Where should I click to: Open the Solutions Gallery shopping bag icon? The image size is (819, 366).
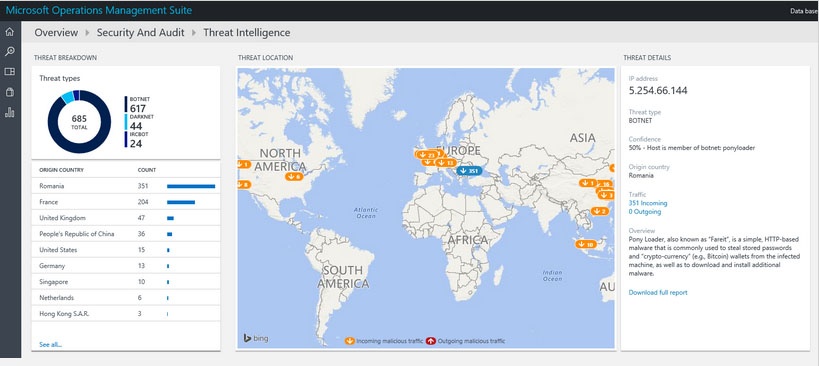pyautogui.click(x=9, y=92)
